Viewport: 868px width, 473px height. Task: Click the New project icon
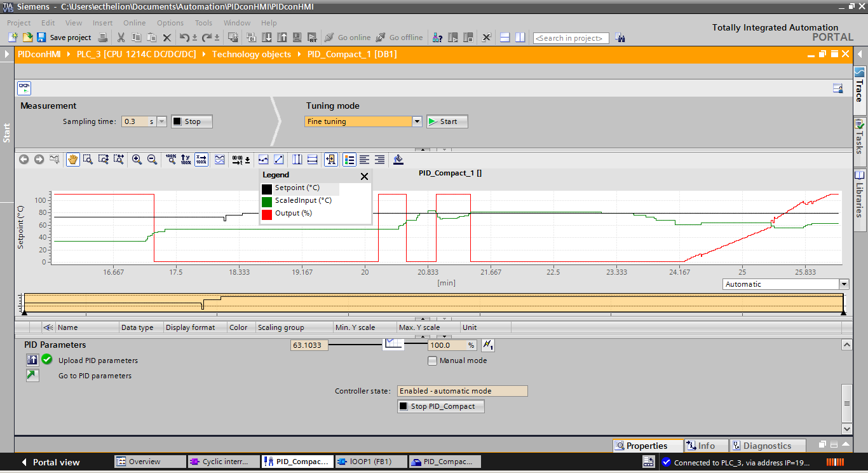point(13,38)
